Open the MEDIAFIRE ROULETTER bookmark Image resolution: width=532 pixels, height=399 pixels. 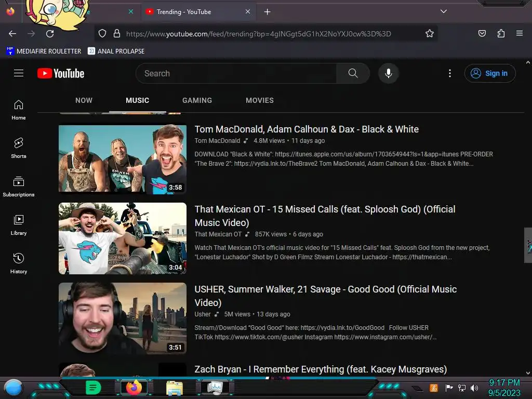coord(44,51)
